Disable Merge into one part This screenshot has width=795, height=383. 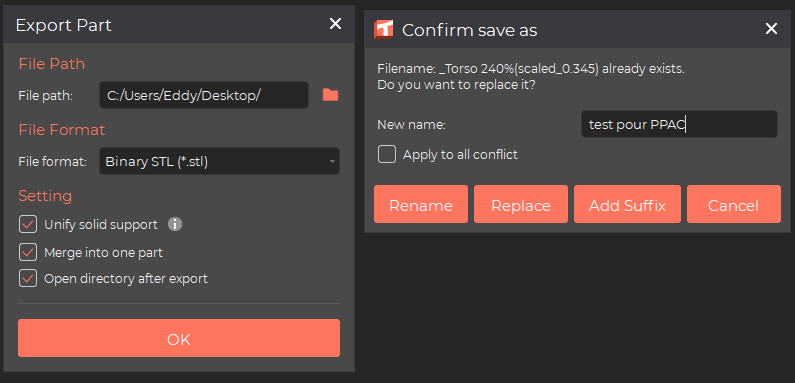coord(28,252)
